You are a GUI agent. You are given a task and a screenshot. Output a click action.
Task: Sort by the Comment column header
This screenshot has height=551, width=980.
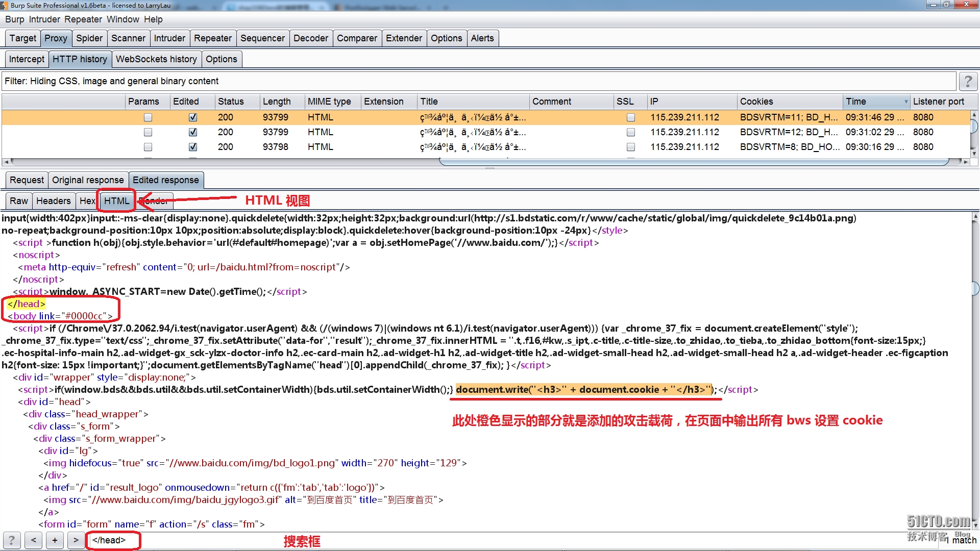pyautogui.click(x=571, y=102)
